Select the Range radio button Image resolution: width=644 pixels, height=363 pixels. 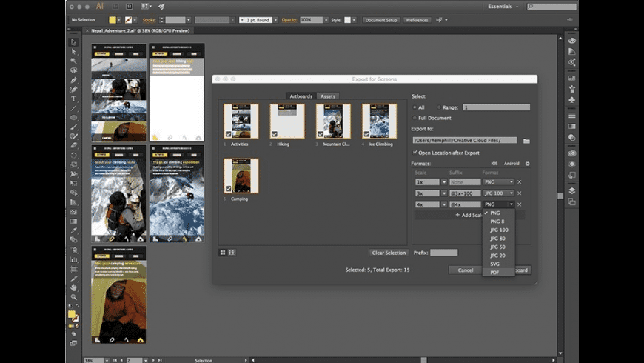pyautogui.click(x=439, y=107)
